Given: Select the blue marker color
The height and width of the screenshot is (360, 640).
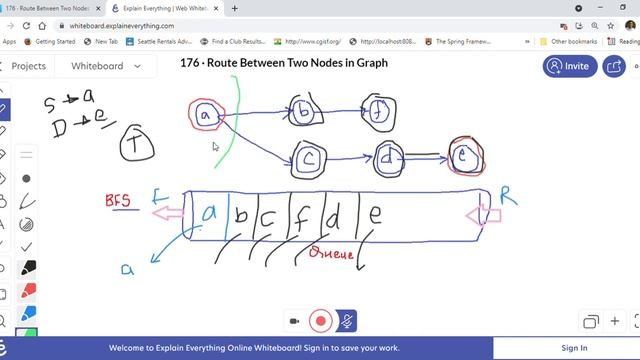Looking at the screenshot, I should 28,313.
